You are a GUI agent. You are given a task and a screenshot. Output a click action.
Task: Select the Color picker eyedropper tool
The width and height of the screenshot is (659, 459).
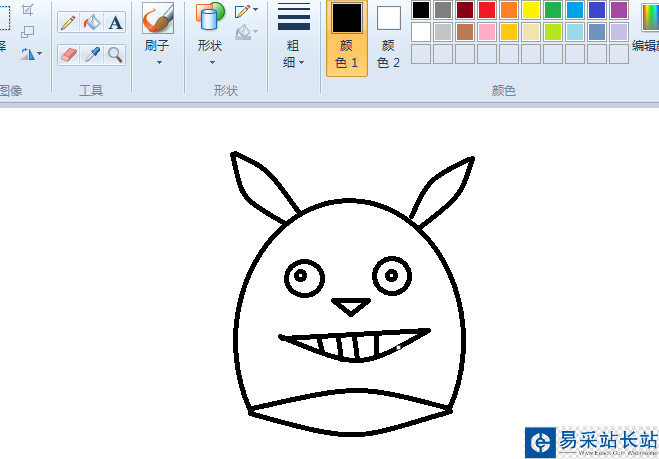pyautogui.click(x=92, y=55)
